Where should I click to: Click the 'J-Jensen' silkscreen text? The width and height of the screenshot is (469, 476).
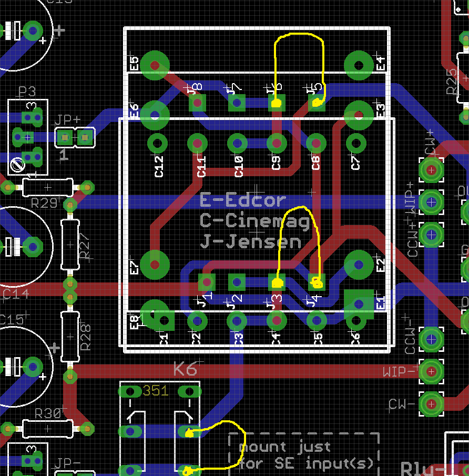[250, 241]
